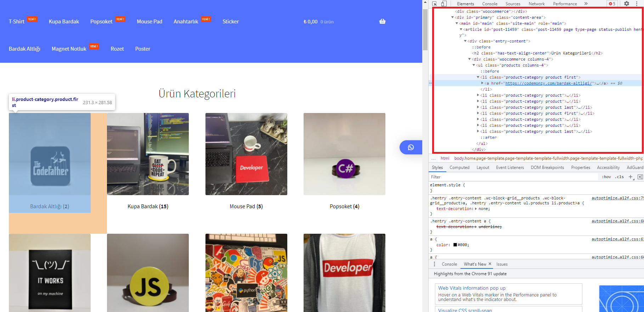This screenshot has width=644, height=312.
Task: Switch to the top Console panel tab
Action: (x=490, y=4)
